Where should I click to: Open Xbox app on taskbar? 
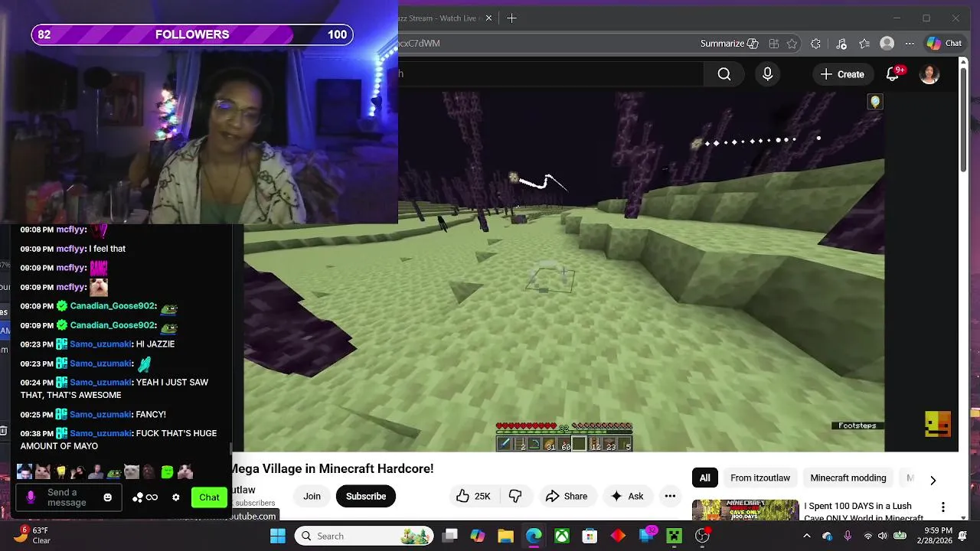[x=562, y=536]
